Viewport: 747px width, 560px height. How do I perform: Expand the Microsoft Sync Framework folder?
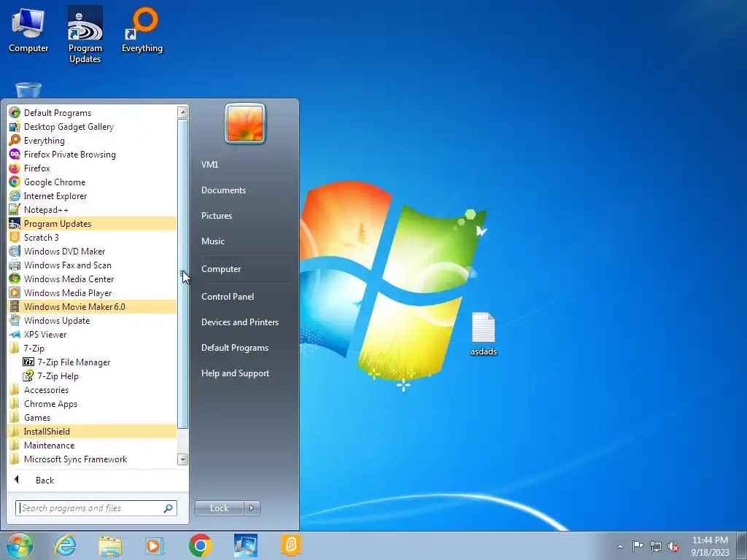point(92,459)
